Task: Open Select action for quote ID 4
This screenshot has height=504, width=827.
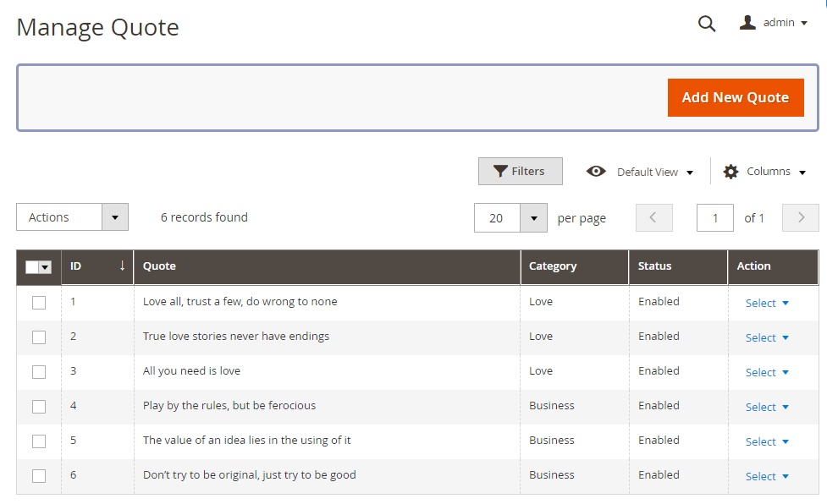Action: coord(766,407)
